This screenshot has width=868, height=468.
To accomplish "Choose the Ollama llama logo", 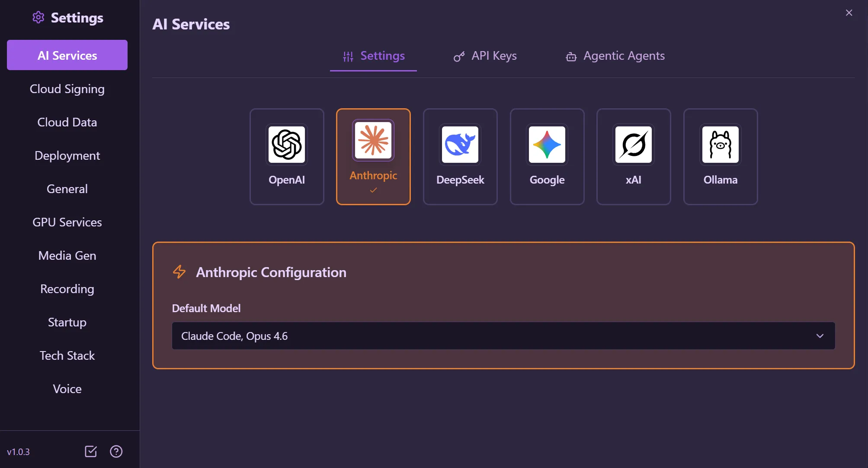I will click(x=721, y=145).
